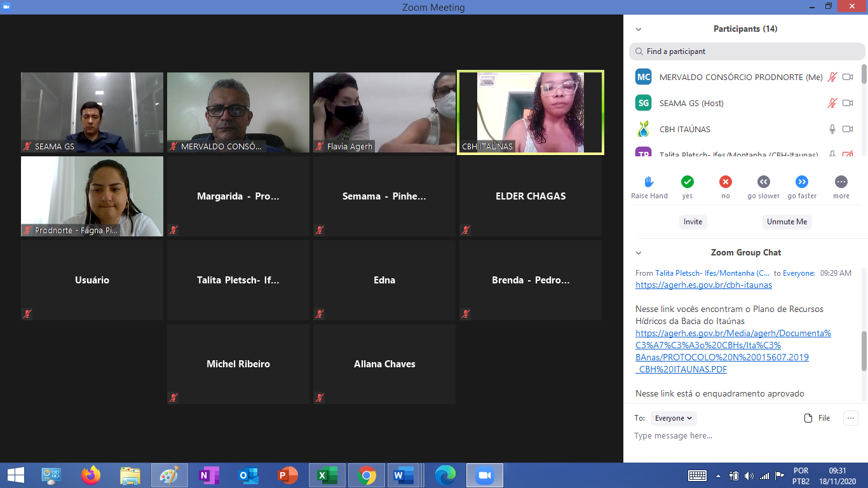Image resolution: width=868 pixels, height=488 pixels.
Task: Show hidden system tray icons arrow
Action: click(718, 476)
